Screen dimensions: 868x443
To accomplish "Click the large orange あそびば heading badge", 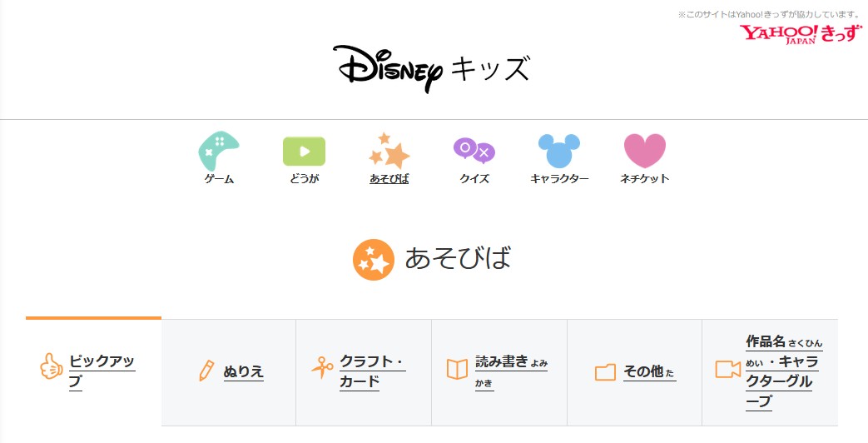I will tap(374, 260).
